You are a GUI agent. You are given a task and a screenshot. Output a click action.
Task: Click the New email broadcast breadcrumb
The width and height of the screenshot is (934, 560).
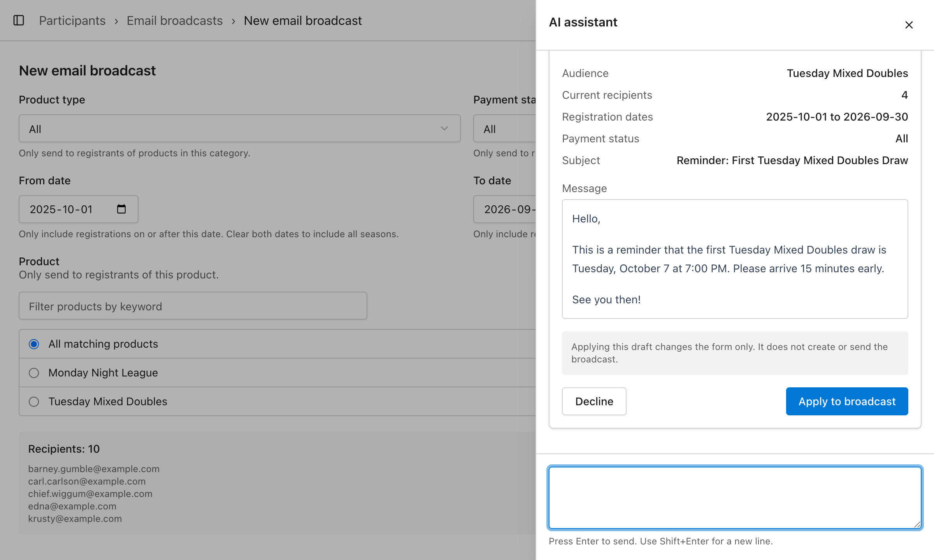[x=302, y=20]
